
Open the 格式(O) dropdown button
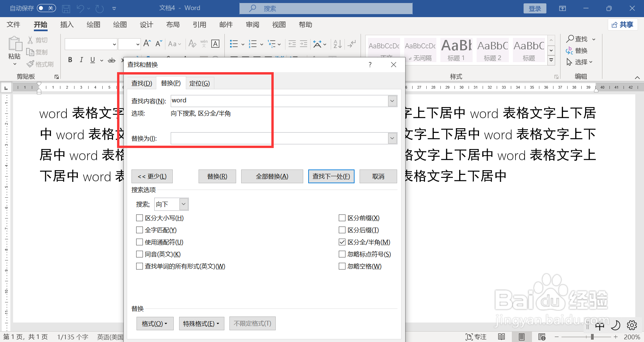tap(155, 324)
